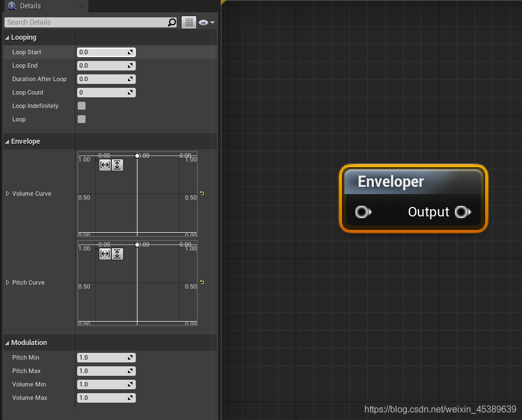The image size is (522, 420).
Task: Fit Pitch Curve horizontally
Action: [x=105, y=254]
